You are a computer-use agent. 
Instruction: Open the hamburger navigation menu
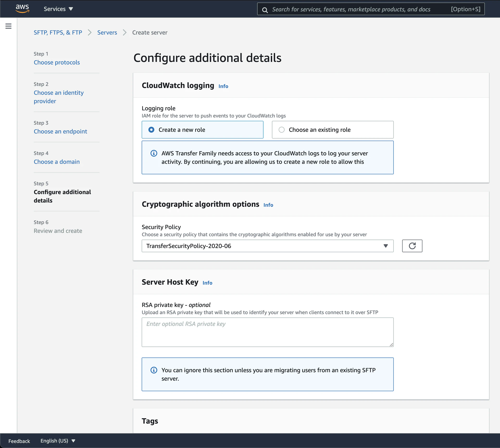pos(8,26)
